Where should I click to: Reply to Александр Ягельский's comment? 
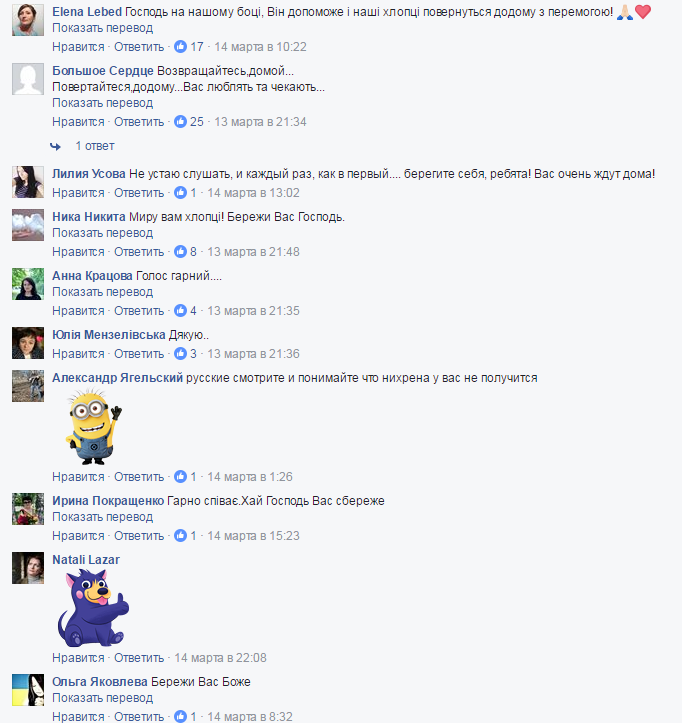[x=139, y=477]
